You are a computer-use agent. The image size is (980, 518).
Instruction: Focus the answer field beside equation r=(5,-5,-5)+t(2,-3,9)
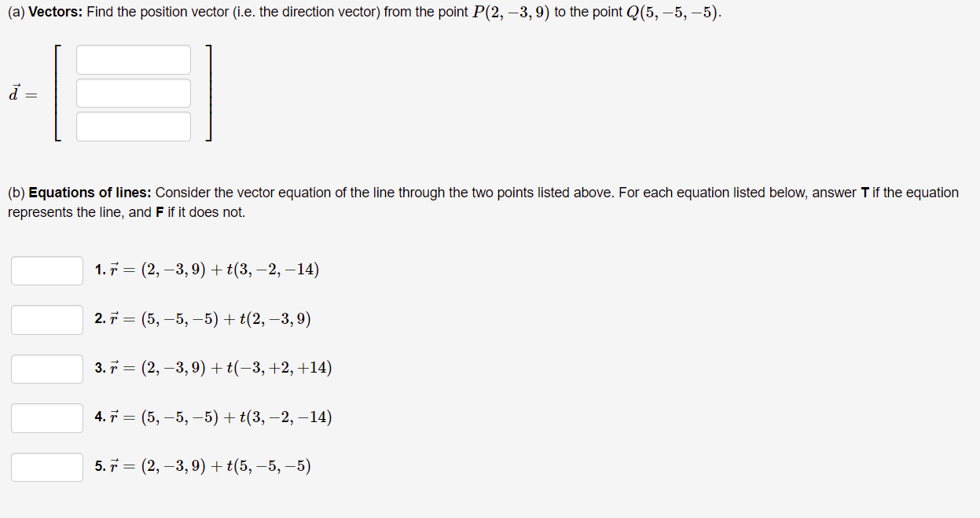pyautogui.click(x=46, y=319)
